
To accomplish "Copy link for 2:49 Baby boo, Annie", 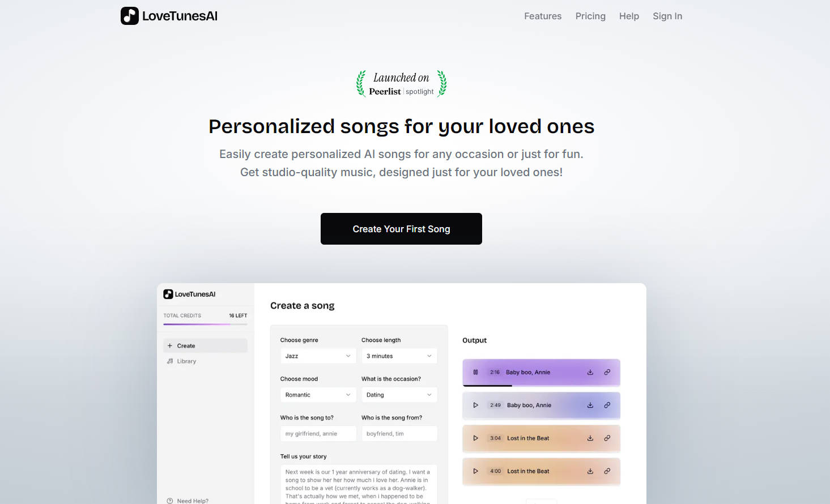I will coord(607,405).
